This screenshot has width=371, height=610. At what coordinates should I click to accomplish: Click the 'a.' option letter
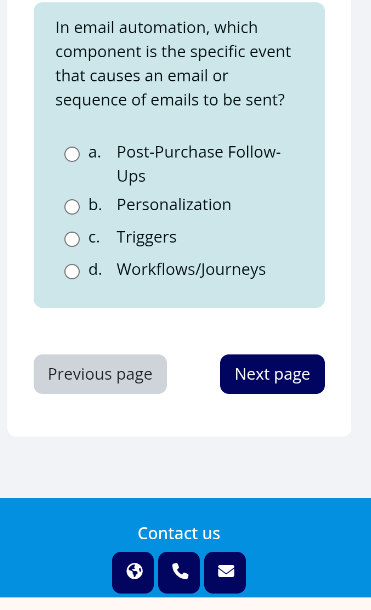click(x=94, y=152)
